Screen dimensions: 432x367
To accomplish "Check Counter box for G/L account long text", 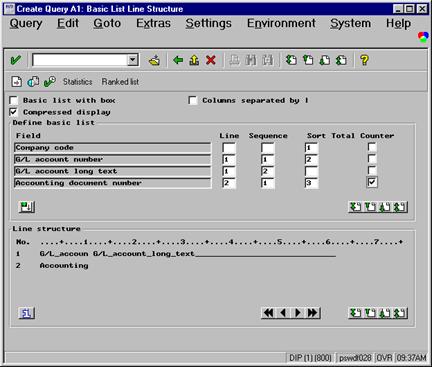I will point(372,170).
